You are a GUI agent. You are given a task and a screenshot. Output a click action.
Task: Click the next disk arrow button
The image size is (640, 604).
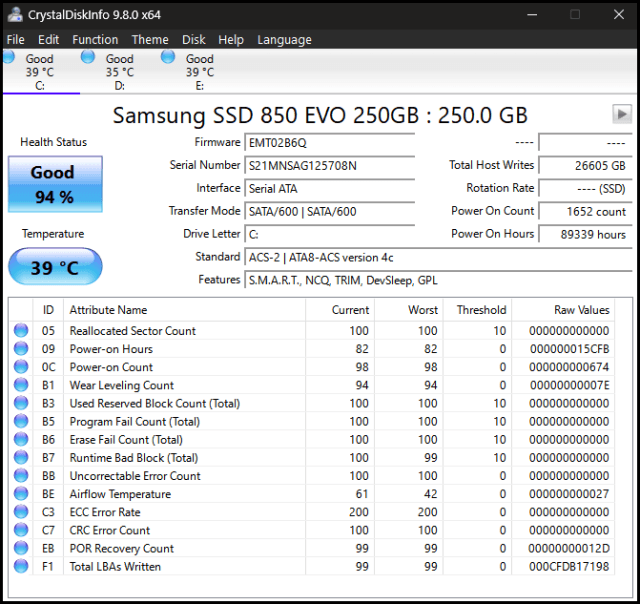622,114
